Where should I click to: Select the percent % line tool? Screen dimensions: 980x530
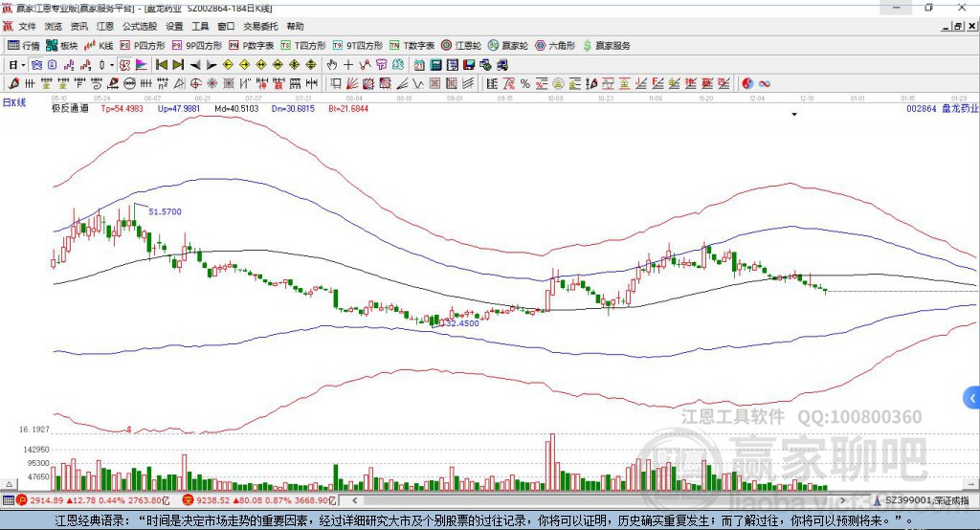pos(525,84)
